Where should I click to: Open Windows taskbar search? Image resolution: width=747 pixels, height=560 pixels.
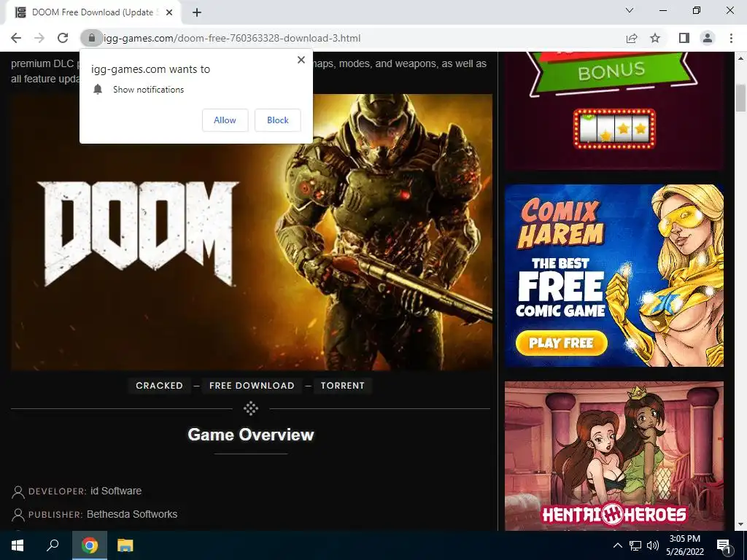pyautogui.click(x=53, y=545)
